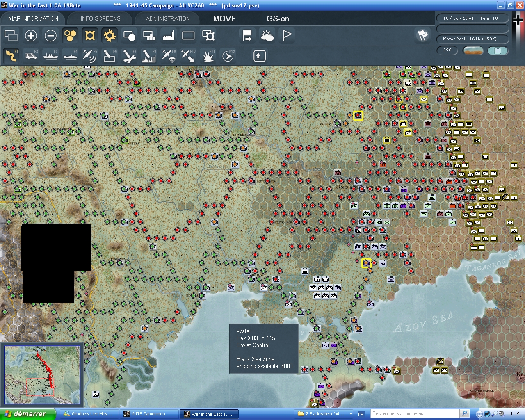This screenshot has height=420, width=525.
Task: Select the Zoom Out tool
Action: (50, 36)
